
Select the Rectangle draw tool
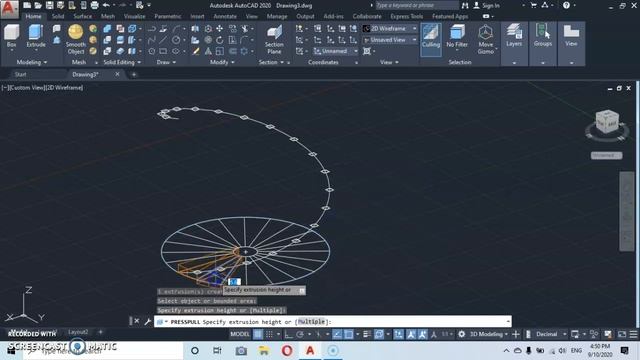(x=163, y=51)
